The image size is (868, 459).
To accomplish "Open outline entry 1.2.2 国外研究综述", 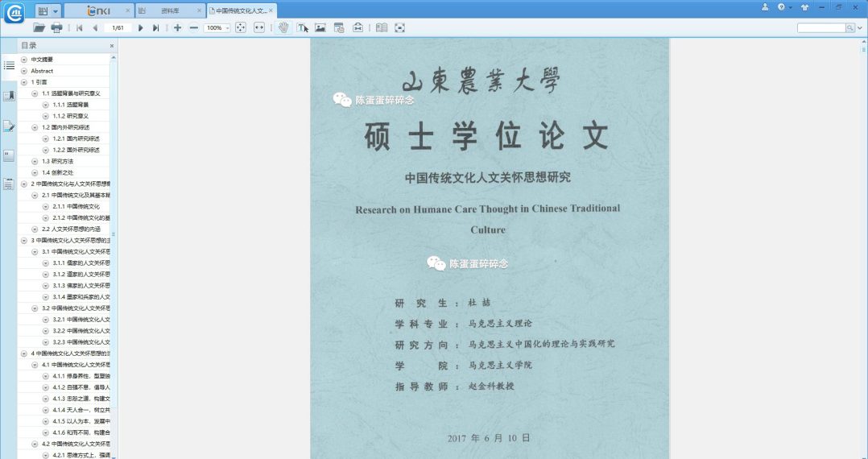I will point(76,150).
